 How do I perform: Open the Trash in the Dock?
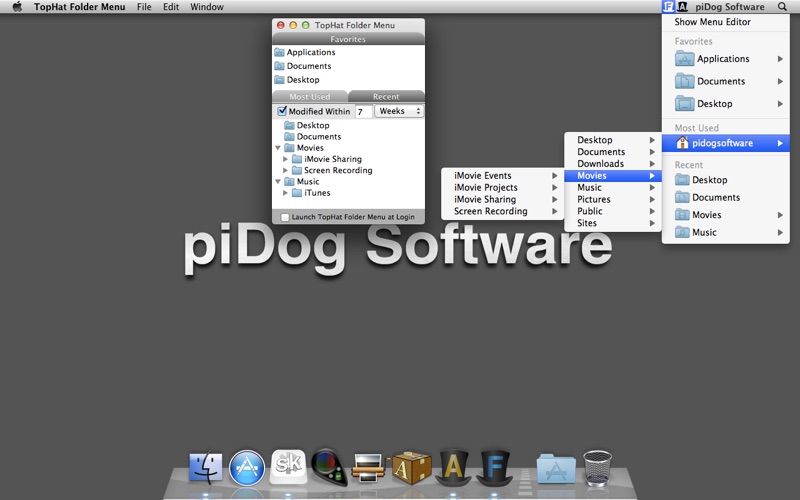[597, 467]
